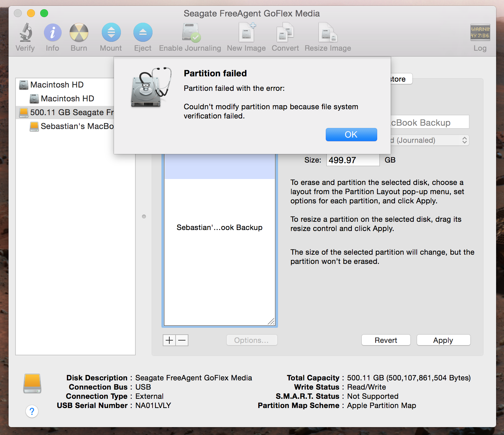Remove a partition with the minus button
Viewport: 504px width, 435px height.
coord(182,340)
